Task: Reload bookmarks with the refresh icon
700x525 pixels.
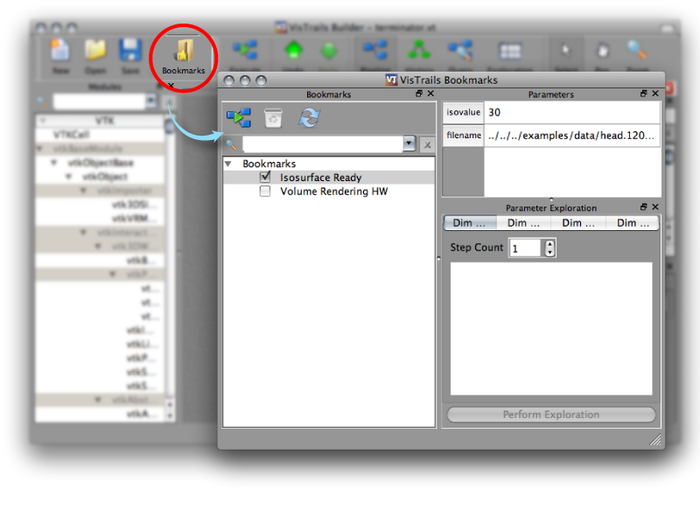Action: 309,118
